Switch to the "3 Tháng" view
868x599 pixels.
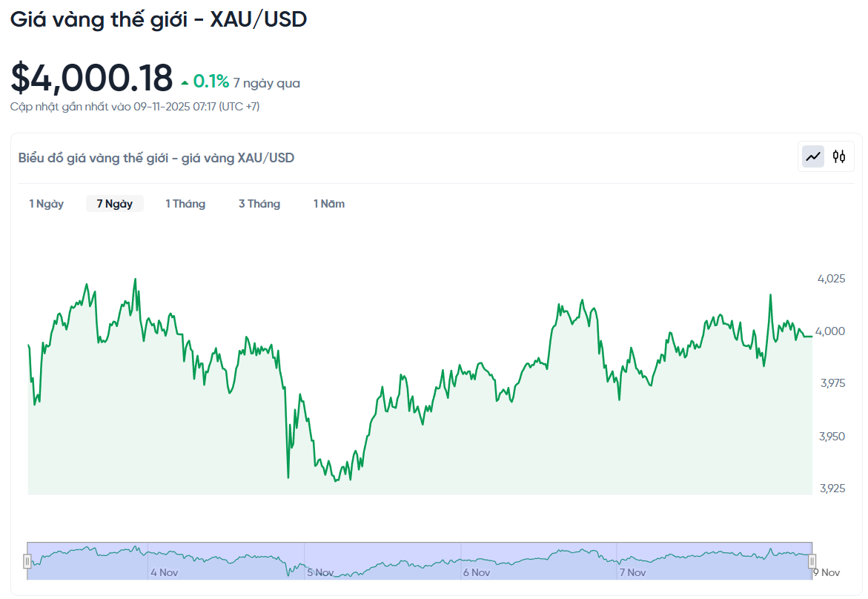point(259,203)
